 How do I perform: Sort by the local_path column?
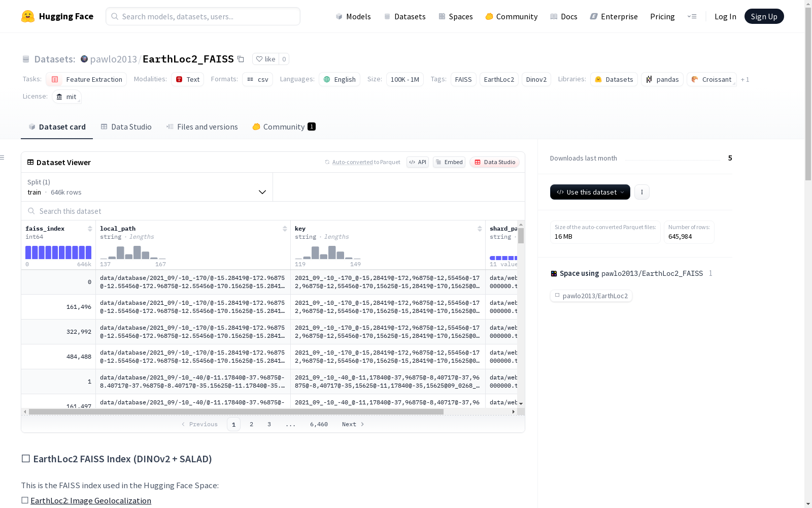tap(285, 229)
